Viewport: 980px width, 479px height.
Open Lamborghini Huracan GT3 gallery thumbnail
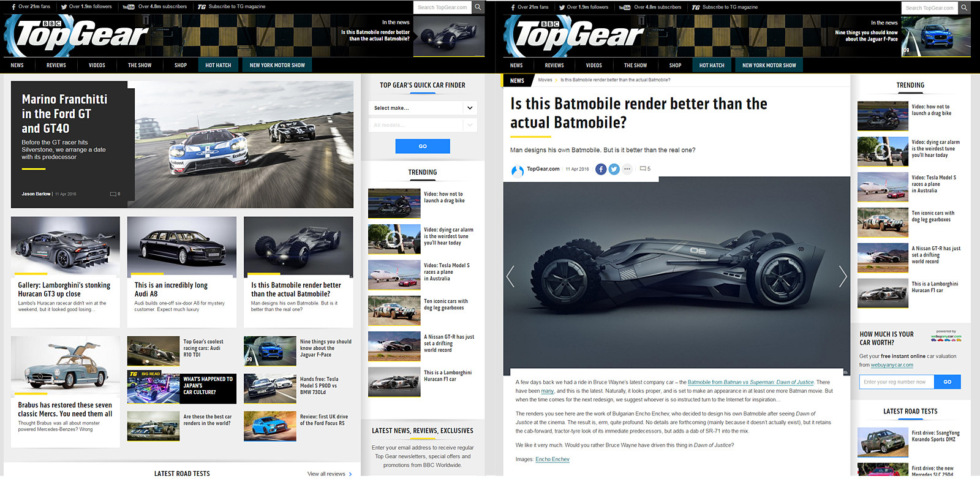coord(66,245)
